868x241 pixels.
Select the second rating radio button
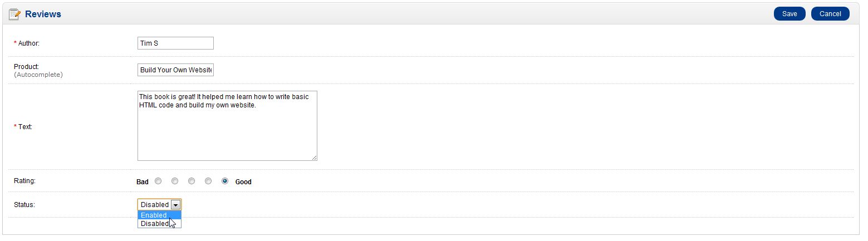[x=175, y=181]
